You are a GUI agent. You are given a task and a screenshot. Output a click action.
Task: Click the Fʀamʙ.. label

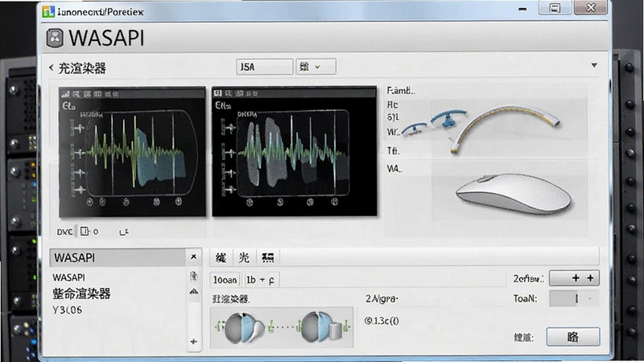point(401,91)
